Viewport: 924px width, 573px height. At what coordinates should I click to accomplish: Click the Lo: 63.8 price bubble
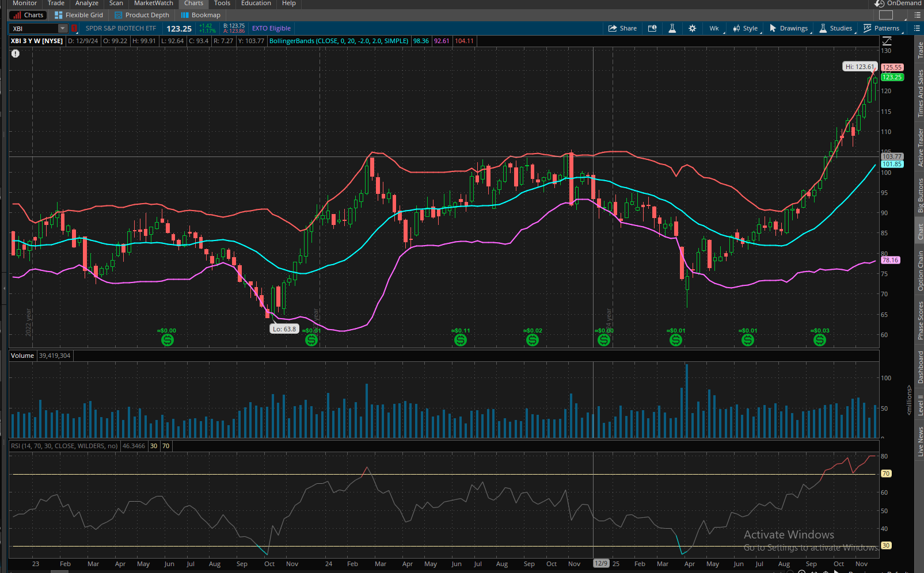point(284,329)
